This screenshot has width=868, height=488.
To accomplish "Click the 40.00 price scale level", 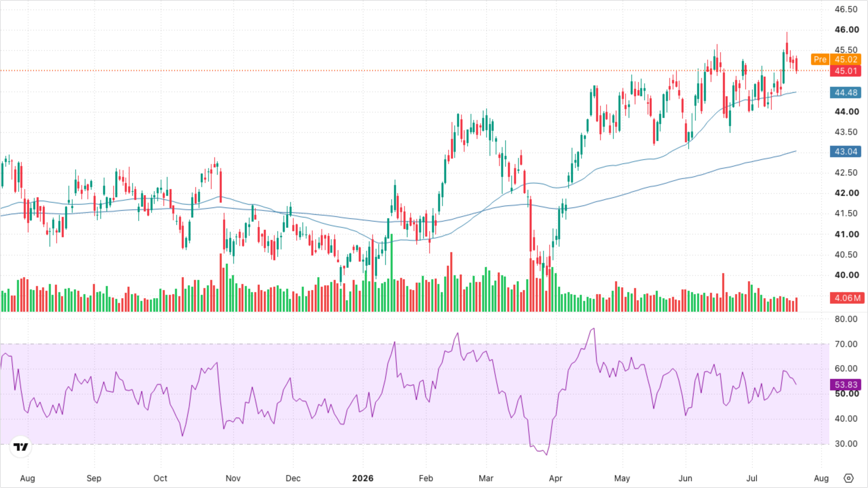I will pyautogui.click(x=847, y=275).
